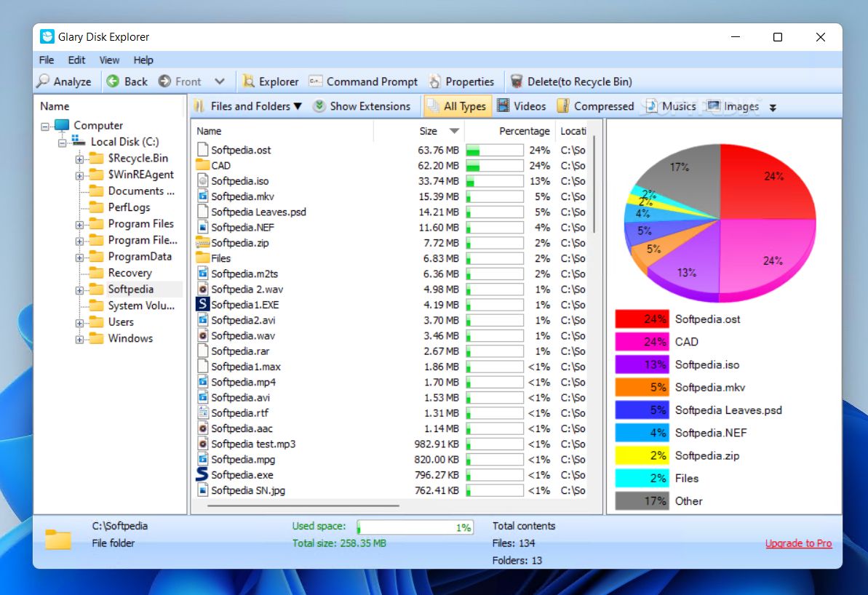Select the Images filter icon

coord(714,105)
